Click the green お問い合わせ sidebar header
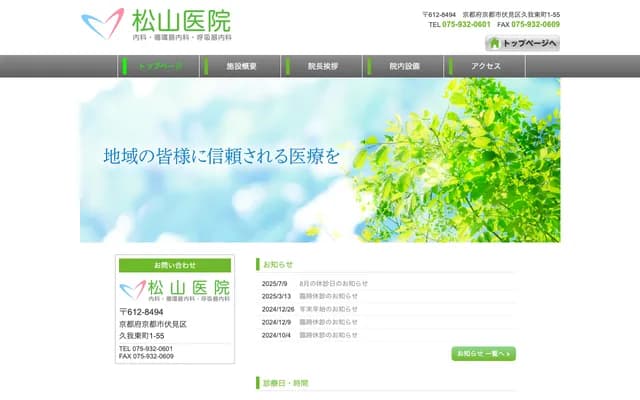Screen dimensions: 640x400 (175, 265)
